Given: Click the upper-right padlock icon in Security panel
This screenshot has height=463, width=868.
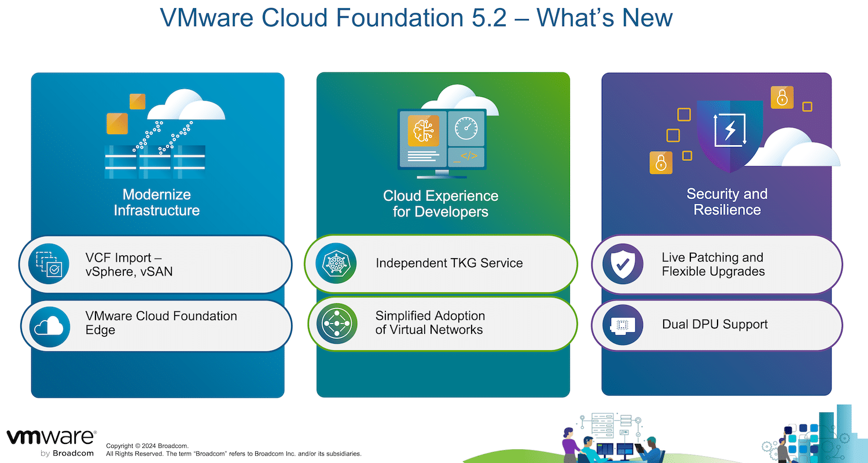Looking at the screenshot, I should coord(782,97).
